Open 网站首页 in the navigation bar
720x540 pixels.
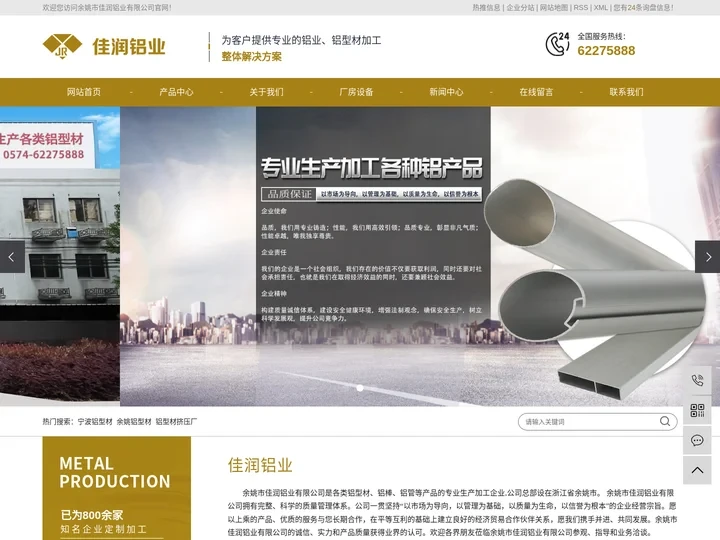tap(84, 92)
